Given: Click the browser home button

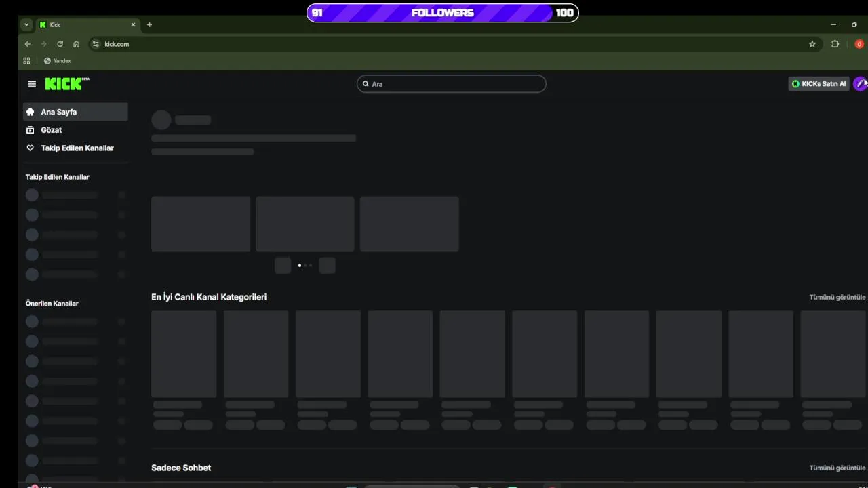Looking at the screenshot, I should tap(76, 44).
